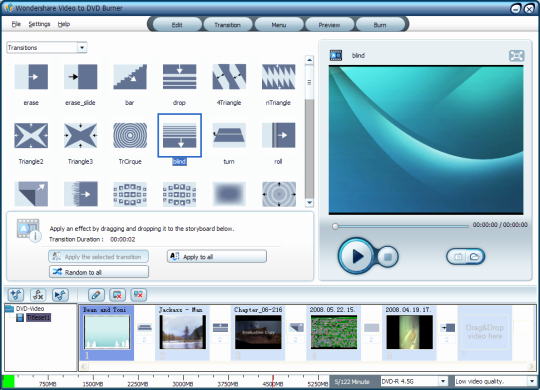Open the DVD-R 4.5G disc type dropdown
540x390 pixels.
[x=443, y=381]
